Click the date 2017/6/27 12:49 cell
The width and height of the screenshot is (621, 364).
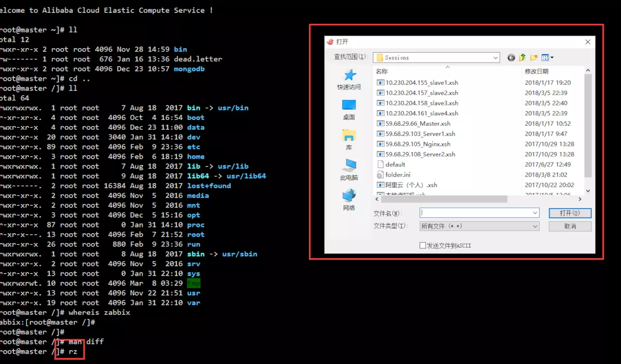(547, 164)
